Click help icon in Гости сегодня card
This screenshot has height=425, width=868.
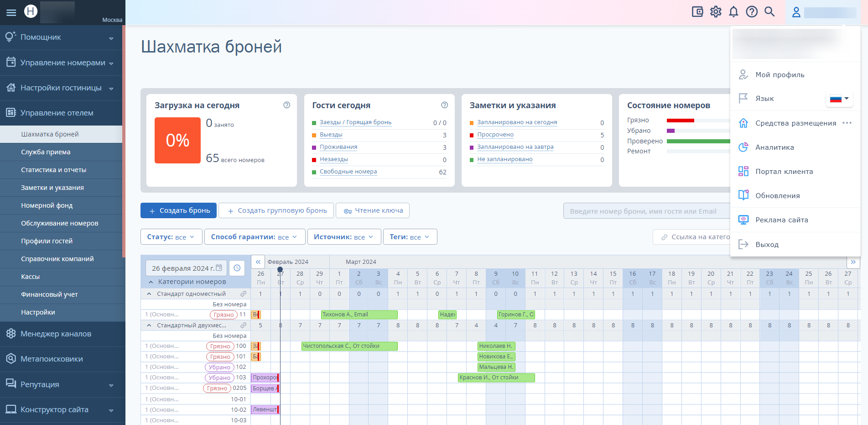[445, 105]
